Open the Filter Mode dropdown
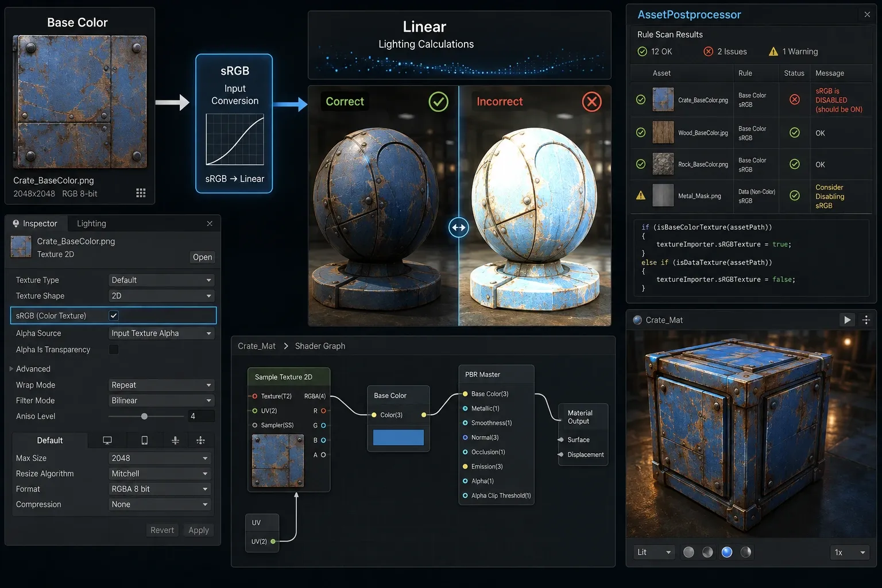Viewport: 882px width, 588px height. click(x=161, y=400)
